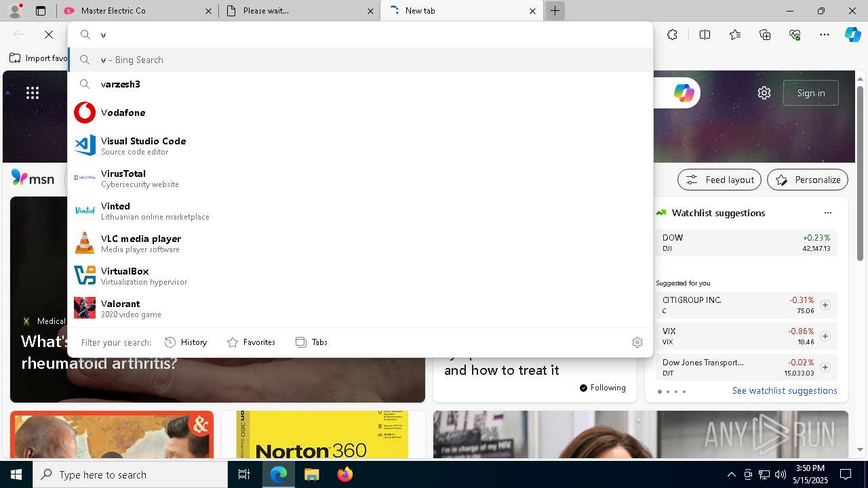
Task: Select Vinted suggestion
Action: (360, 210)
